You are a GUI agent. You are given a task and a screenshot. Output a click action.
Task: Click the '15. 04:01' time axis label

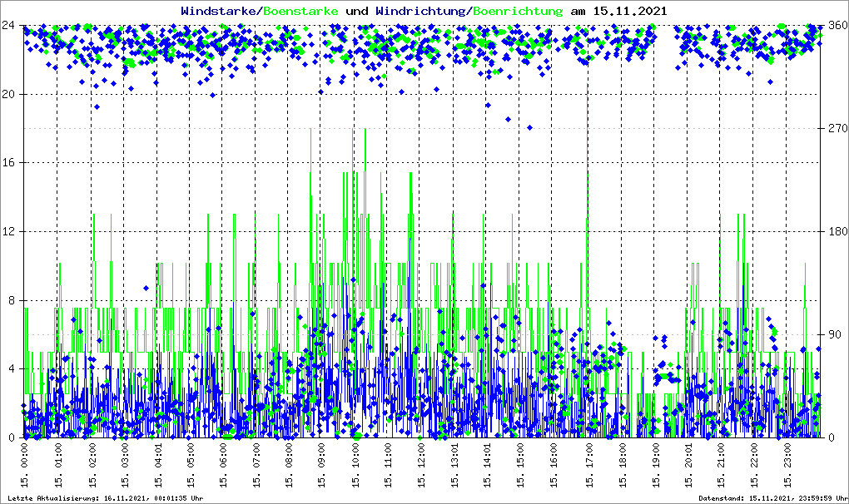click(x=157, y=465)
